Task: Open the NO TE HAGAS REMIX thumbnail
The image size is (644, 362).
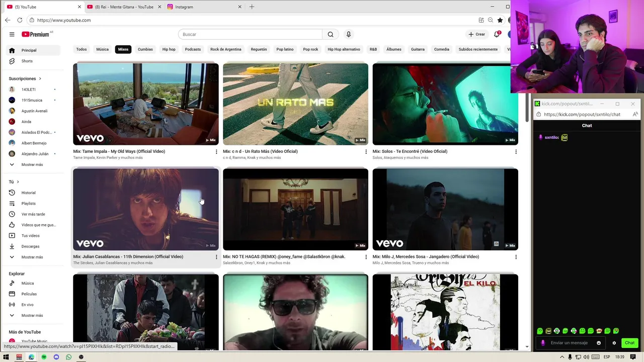Action: click(x=295, y=209)
